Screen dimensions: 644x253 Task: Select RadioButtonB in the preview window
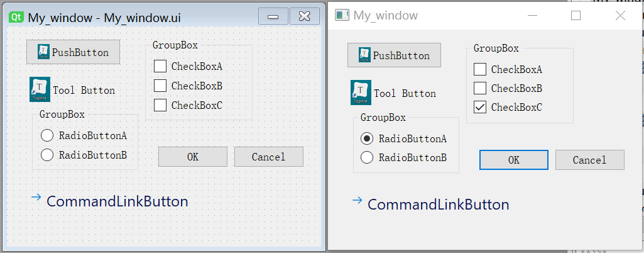tap(366, 157)
